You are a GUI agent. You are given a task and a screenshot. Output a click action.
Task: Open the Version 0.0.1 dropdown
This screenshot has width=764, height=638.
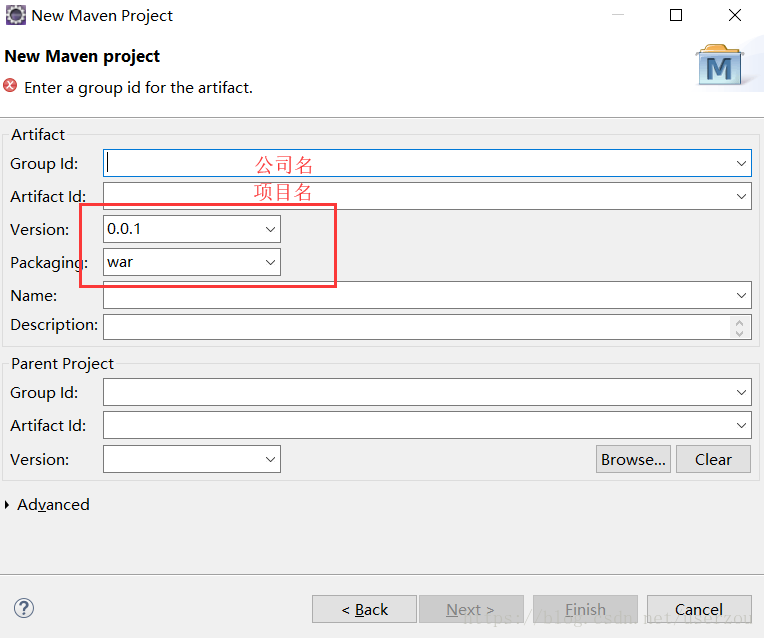270,229
